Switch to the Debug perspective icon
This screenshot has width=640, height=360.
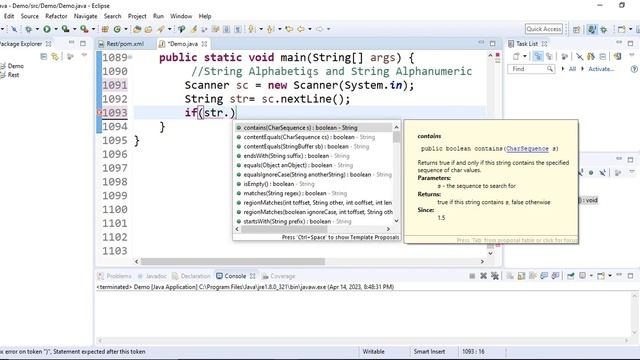pos(604,29)
